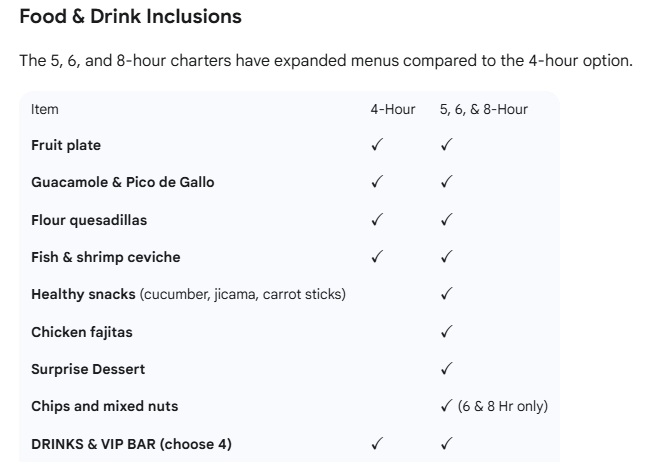Screen dimensions: 645x462
Task: Click the checkmark in Chicken fajitas row
Action: tap(446, 332)
